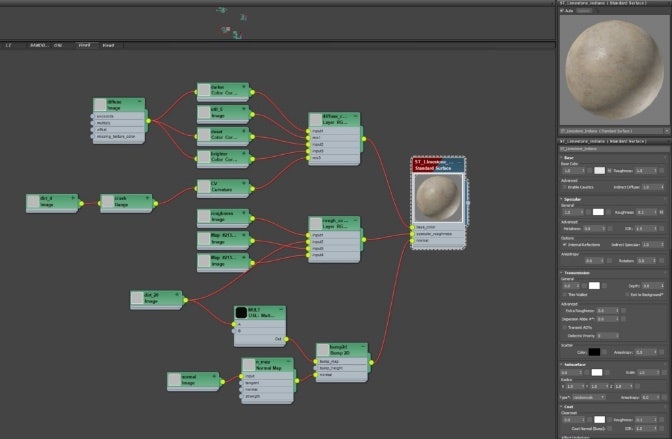The width and height of the screenshot is (672, 439).
Task: Switch to the LT view tab
Action: point(8,45)
